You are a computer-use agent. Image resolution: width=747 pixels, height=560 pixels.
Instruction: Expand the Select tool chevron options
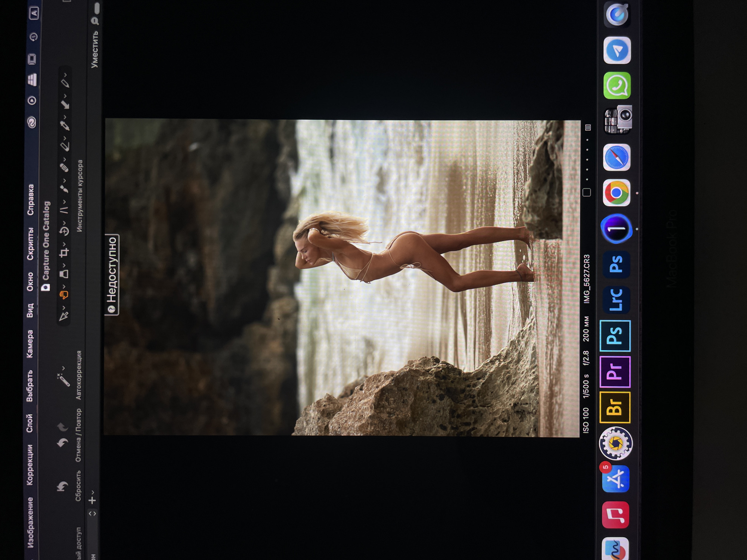pyautogui.click(x=64, y=308)
